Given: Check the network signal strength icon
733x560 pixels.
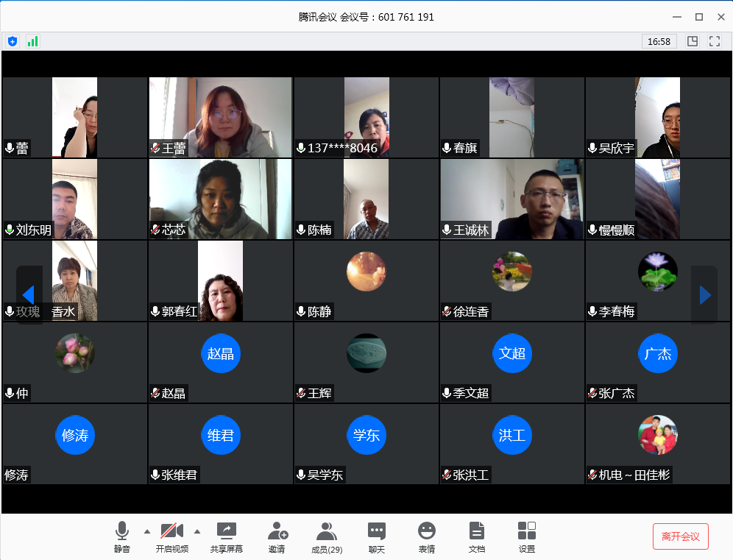Looking at the screenshot, I should tap(32, 41).
